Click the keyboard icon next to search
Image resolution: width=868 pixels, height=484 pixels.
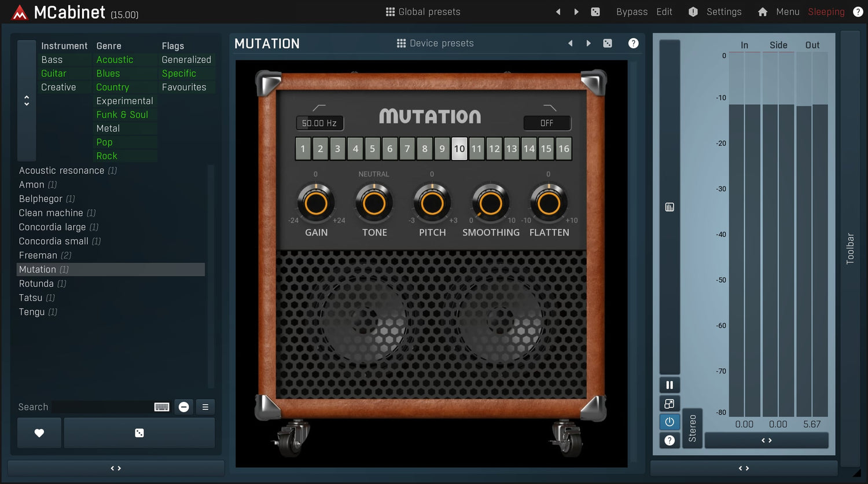click(x=161, y=407)
